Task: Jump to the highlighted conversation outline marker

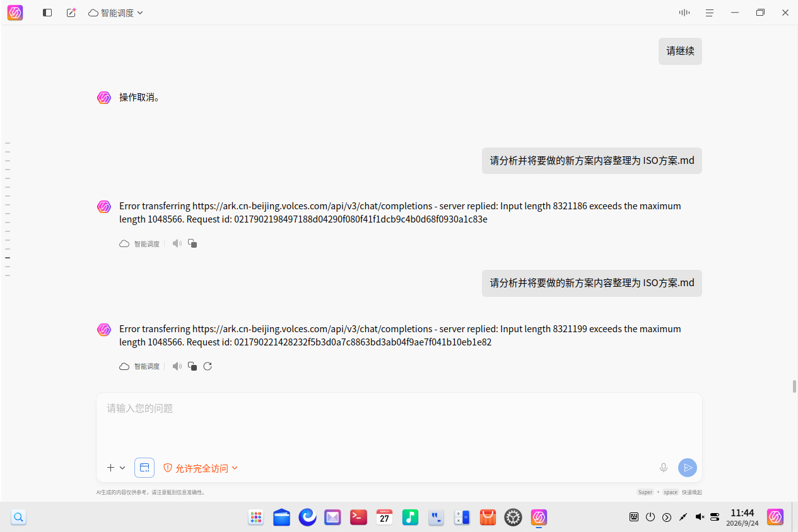Action: pos(8,258)
